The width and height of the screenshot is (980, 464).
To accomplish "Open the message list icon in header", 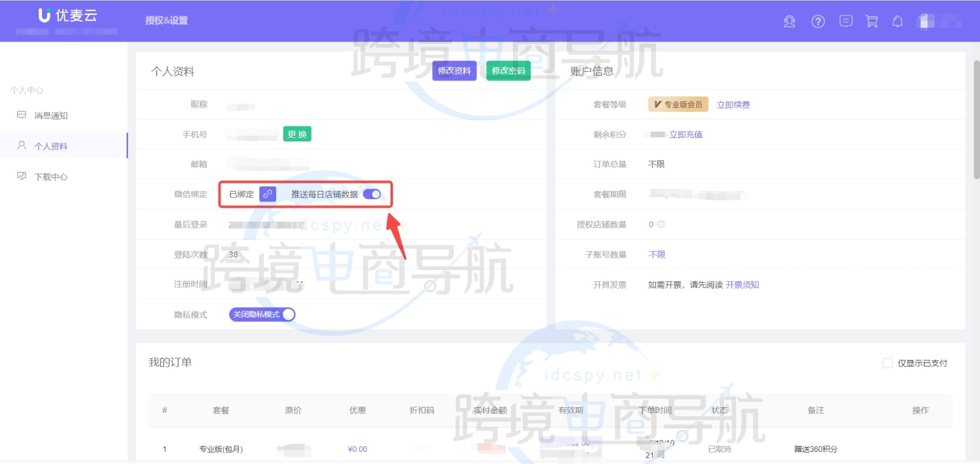I will 846,21.
